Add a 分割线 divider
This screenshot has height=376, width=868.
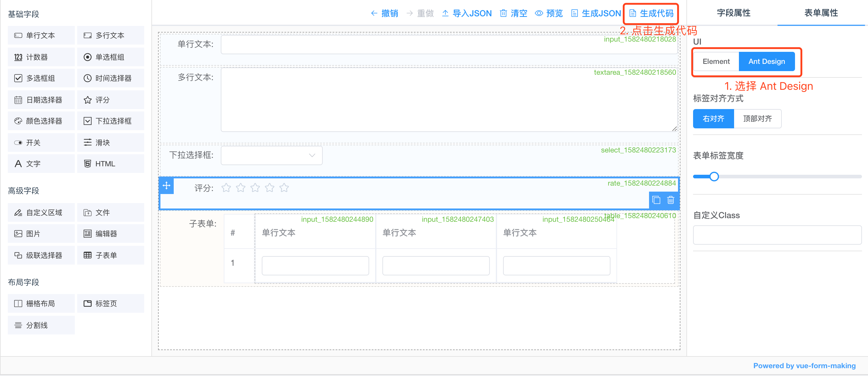coord(41,325)
